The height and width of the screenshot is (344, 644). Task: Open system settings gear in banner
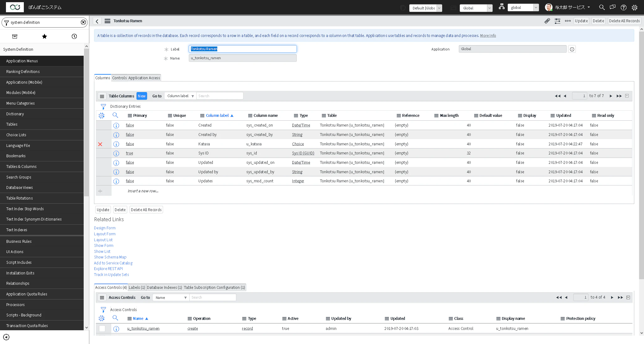[x=635, y=8]
